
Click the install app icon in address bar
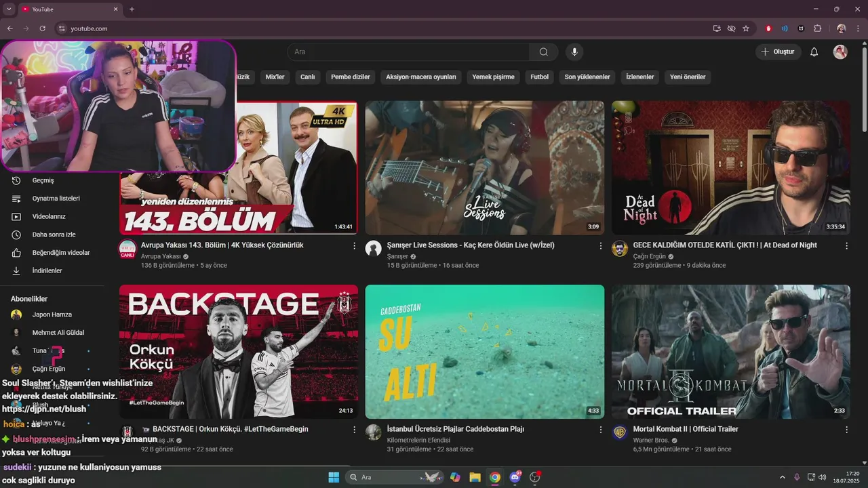point(717,28)
